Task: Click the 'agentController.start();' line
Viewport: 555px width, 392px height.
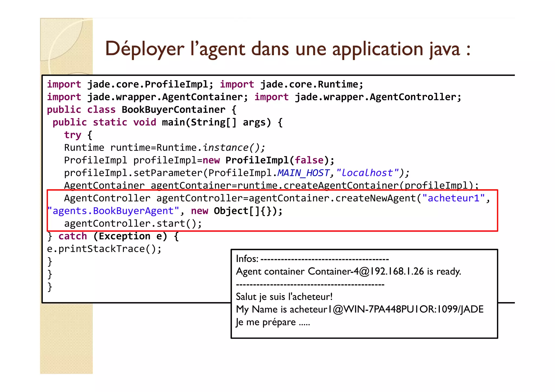Action: 133,224
